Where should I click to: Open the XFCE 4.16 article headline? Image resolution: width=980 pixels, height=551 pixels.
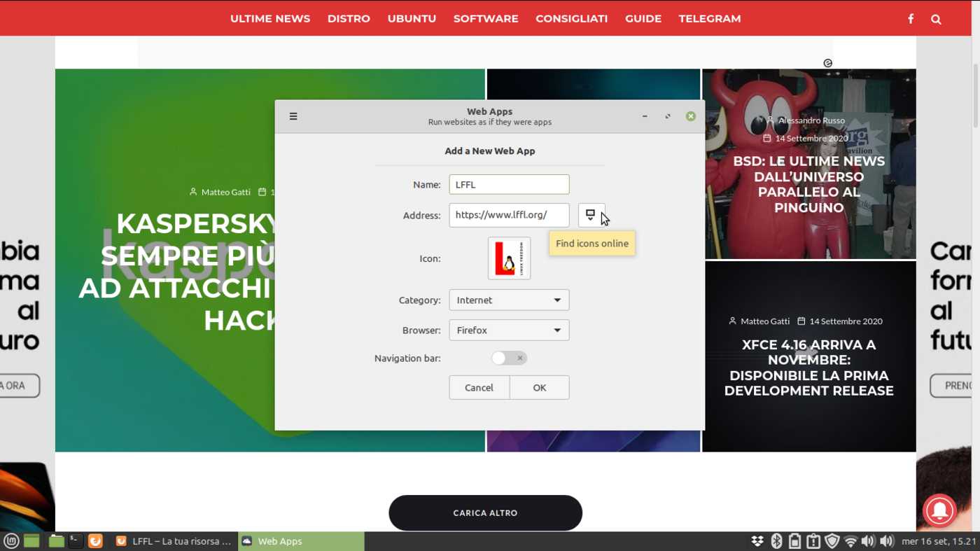[808, 367]
